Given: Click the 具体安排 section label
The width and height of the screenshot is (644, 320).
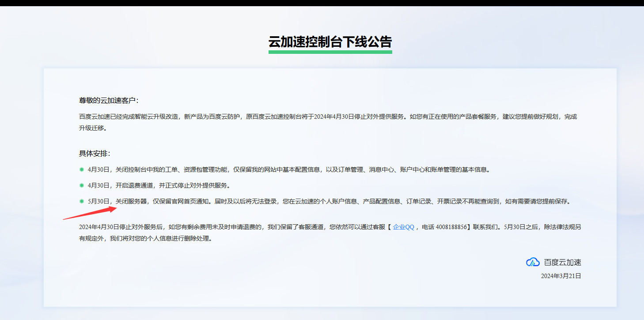Looking at the screenshot, I should point(95,154).
